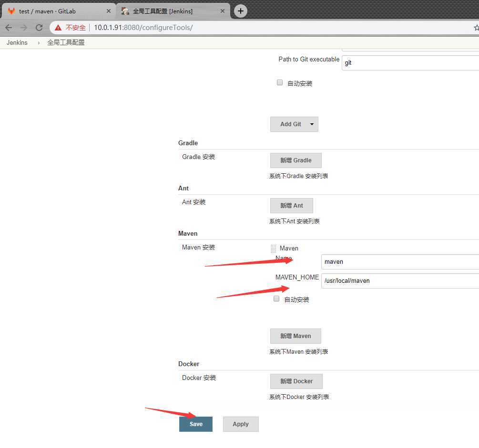This screenshot has width=479, height=448.
Task: Click the Path to Git executable label
Action: click(309, 59)
